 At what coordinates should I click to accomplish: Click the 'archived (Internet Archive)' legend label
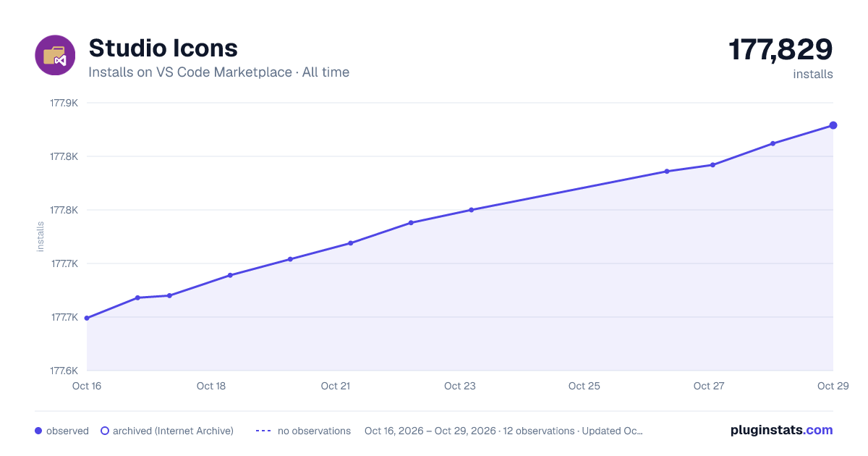(173, 431)
